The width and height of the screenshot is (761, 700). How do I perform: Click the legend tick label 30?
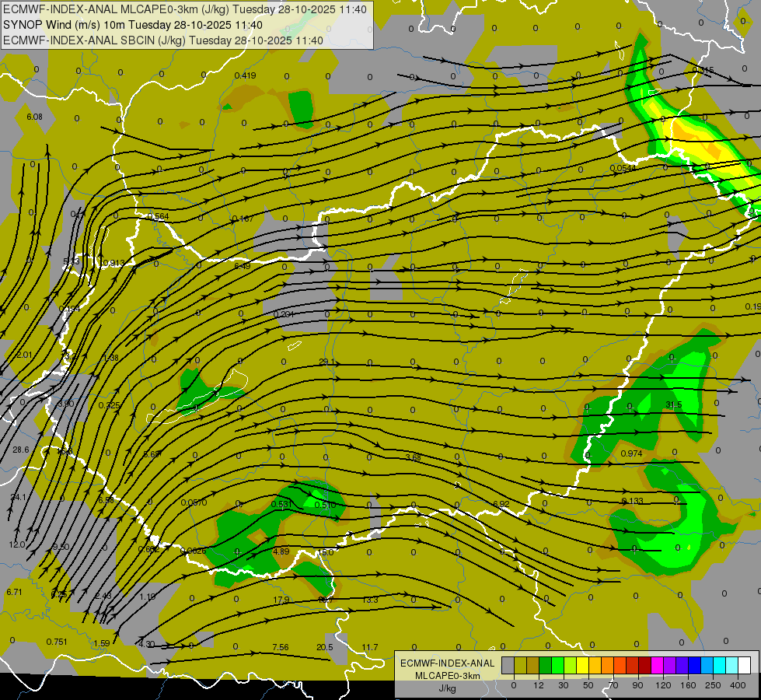coord(564,685)
